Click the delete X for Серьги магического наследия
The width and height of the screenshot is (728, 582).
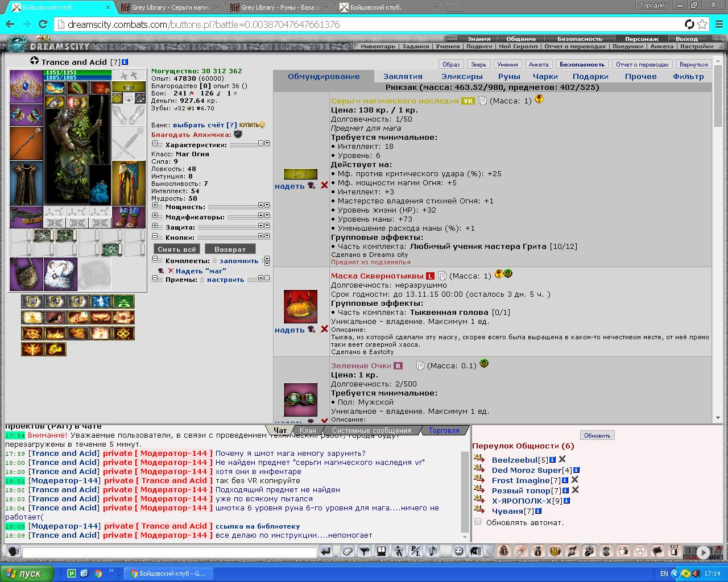[x=324, y=185]
